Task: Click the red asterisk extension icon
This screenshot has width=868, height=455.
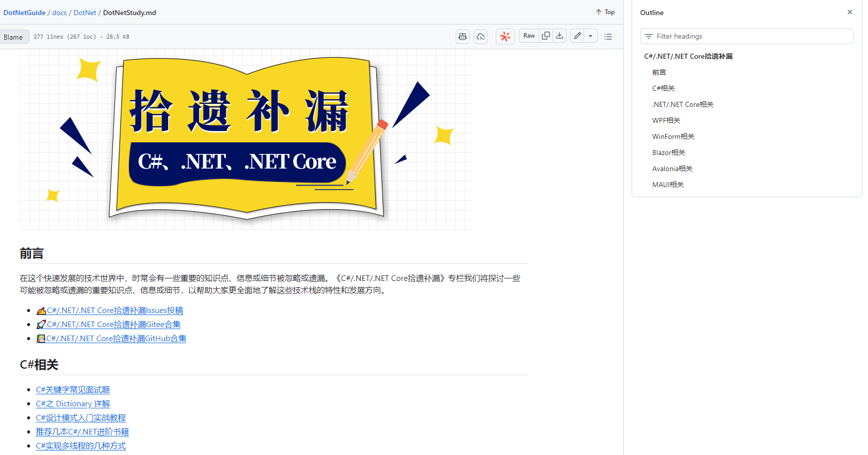Action: [x=505, y=37]
